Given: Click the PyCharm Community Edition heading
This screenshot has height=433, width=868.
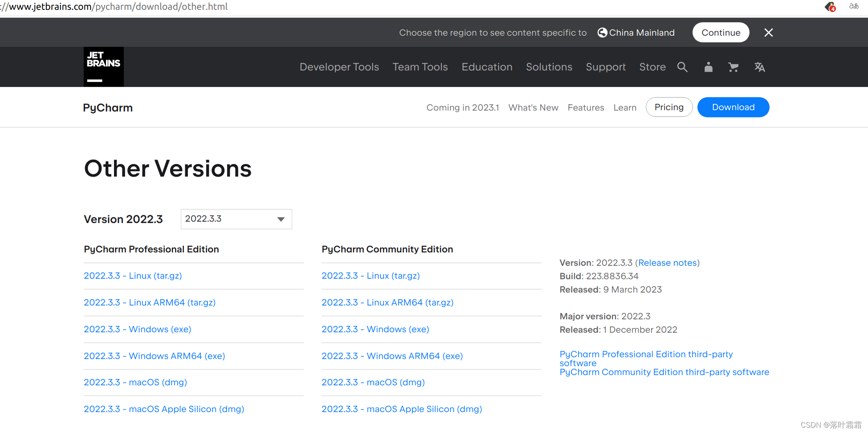Looking at the screenshot, I should [387, 249].
